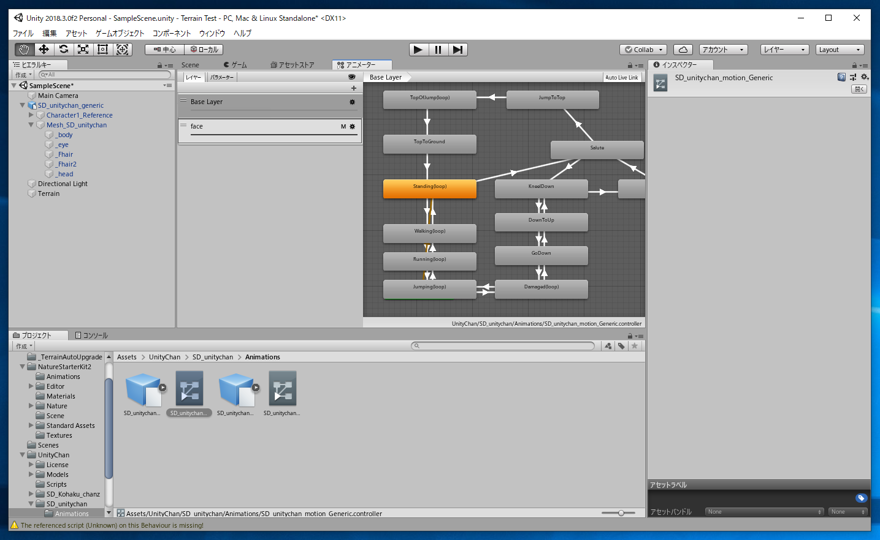Lock the Inspector panel
The width and height of the screenshot is (880, 540).
(x=855, y=65)
